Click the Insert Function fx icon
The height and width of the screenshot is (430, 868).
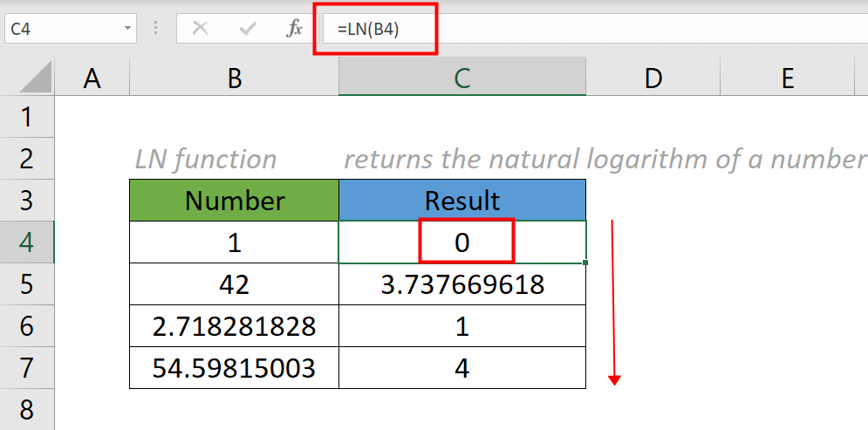coord(294,29)
